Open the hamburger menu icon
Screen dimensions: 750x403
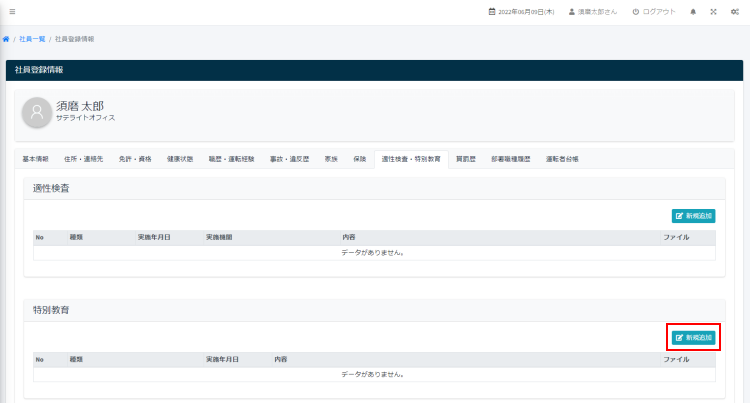coord(12,12)
